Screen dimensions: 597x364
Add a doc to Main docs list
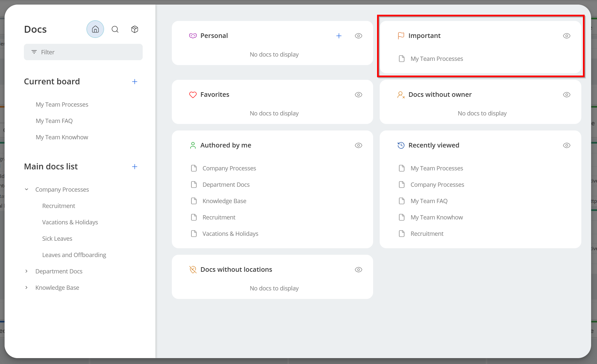click(x=135, y=167)
